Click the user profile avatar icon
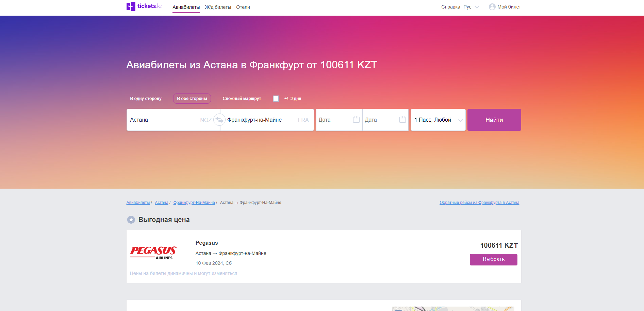Viewport: 644px width, 311px height. click(x=492, y=7)
